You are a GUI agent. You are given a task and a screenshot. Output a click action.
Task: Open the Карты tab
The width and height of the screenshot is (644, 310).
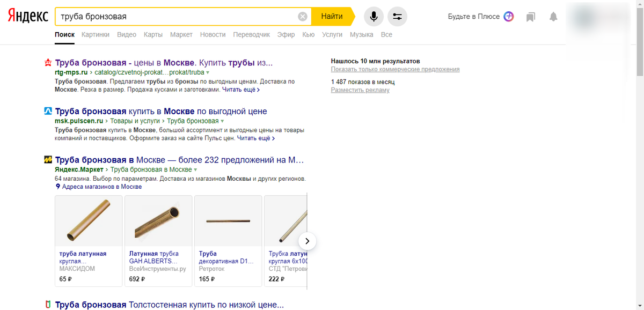click(x=153, y=34)
